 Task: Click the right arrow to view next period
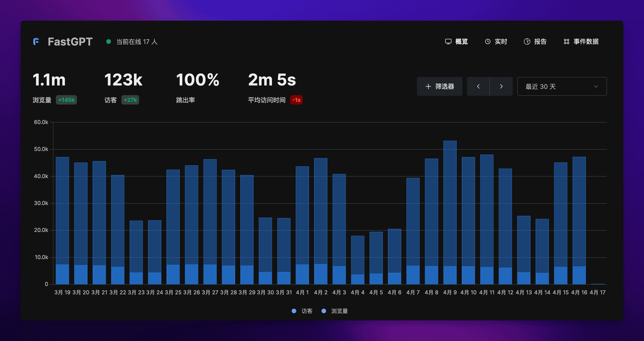tap(501, 86)
